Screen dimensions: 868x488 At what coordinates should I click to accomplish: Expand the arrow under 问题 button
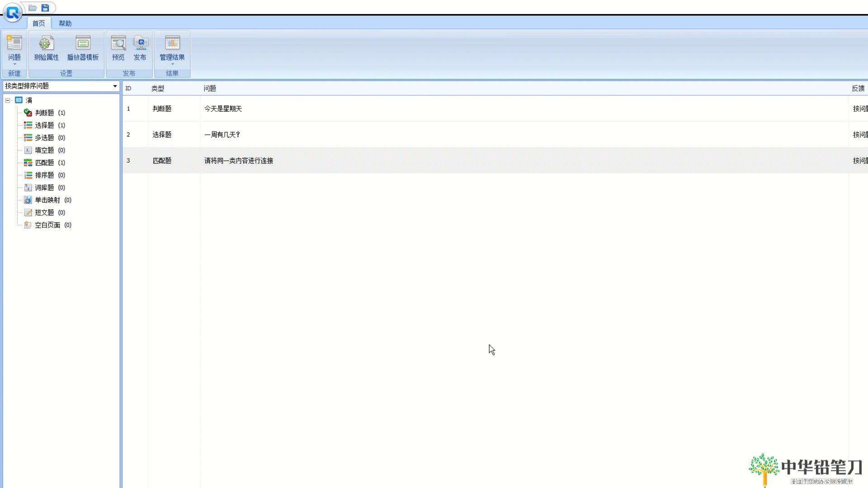point(14,64)
